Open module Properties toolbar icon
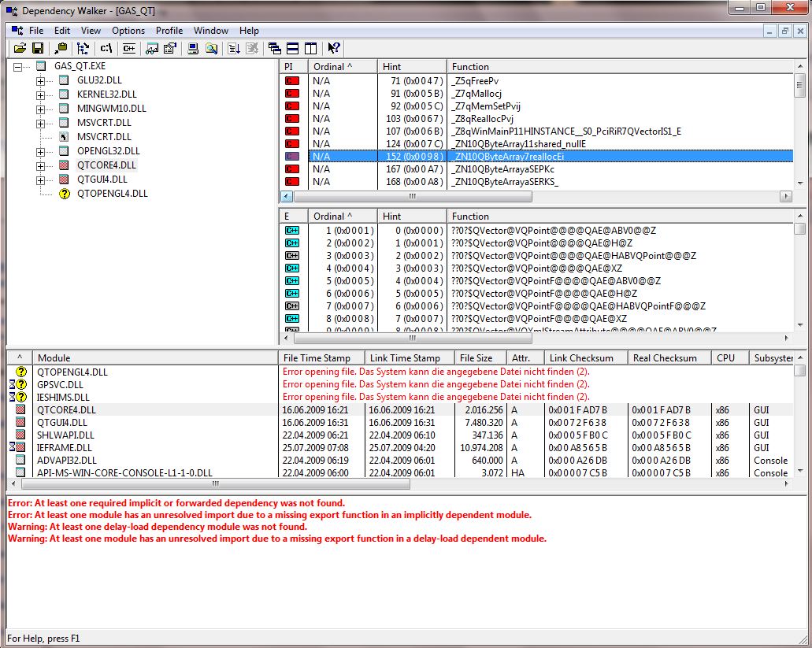This screenshot has height=648, width=812. pyautogui.click(x=170, y=49)
